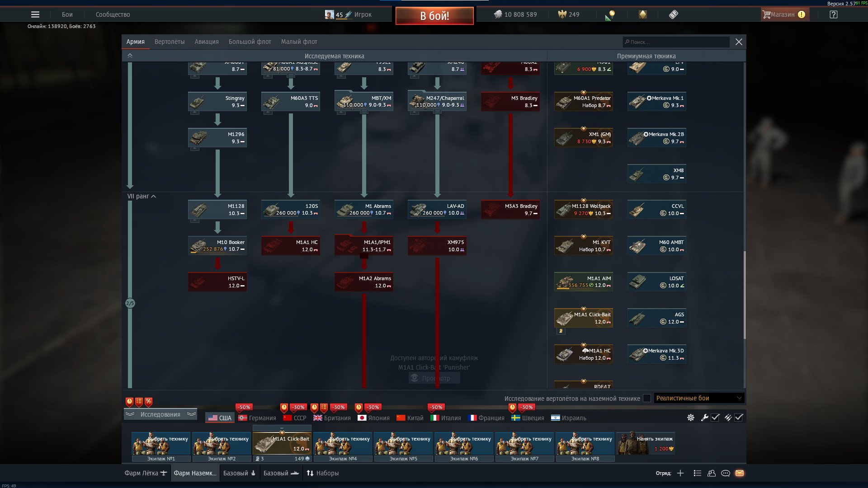The width and height of the screenshot is (868, 488).
Task: Collapse the tree with the top-left arrow
Action: (130, 56)
